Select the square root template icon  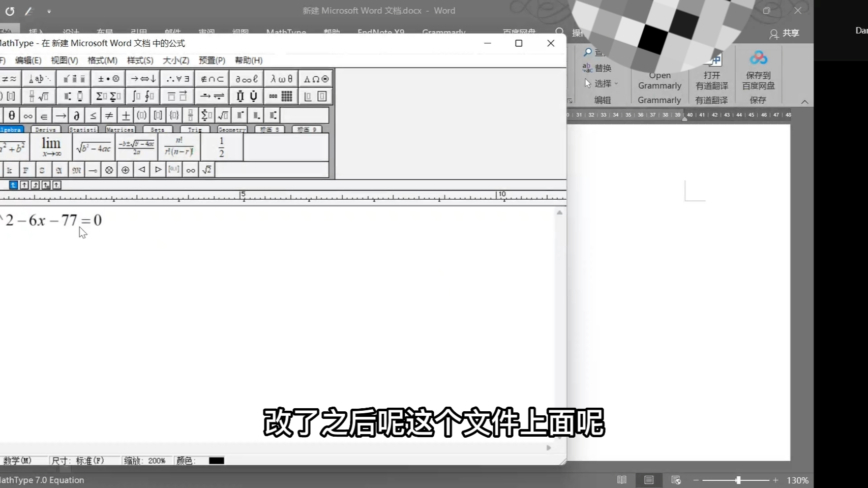(x=222, y=115)
